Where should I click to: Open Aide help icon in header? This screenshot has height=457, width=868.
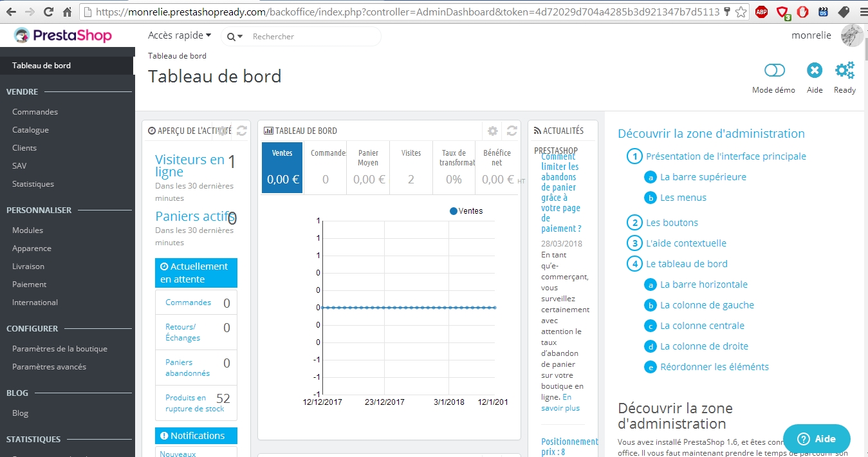pyautogui.click(x=815, y=70)
